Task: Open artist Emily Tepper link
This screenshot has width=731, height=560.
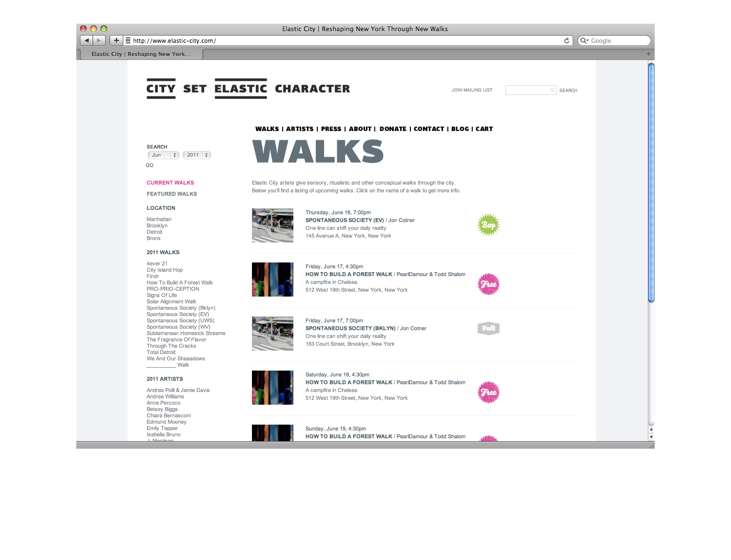Action: (162, 428)
